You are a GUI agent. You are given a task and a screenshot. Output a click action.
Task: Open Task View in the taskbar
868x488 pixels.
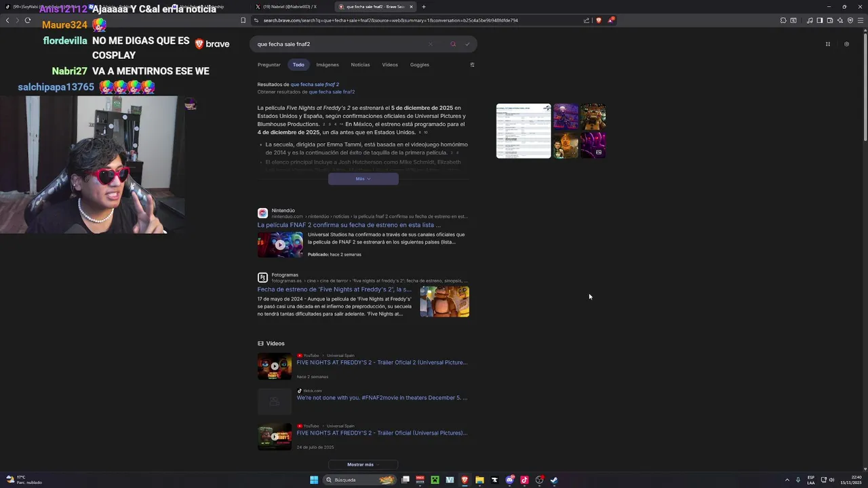pyautogui.click(x=406, y=480)
